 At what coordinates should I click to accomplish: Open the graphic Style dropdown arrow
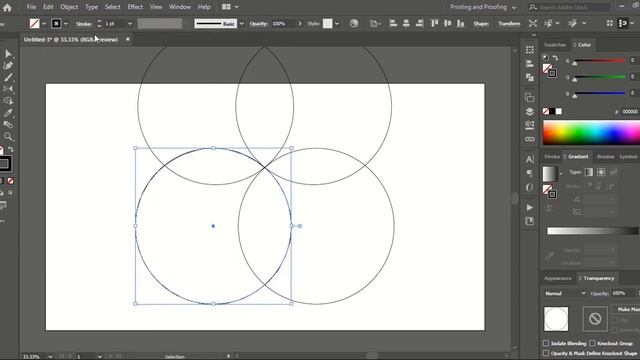pyautogui.click(x=337, y=24)
